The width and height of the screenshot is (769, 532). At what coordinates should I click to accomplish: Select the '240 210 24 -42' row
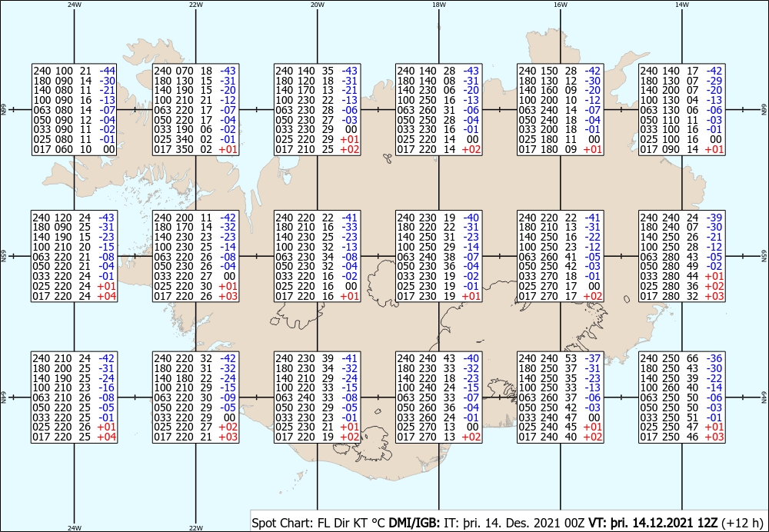point(74,358)
